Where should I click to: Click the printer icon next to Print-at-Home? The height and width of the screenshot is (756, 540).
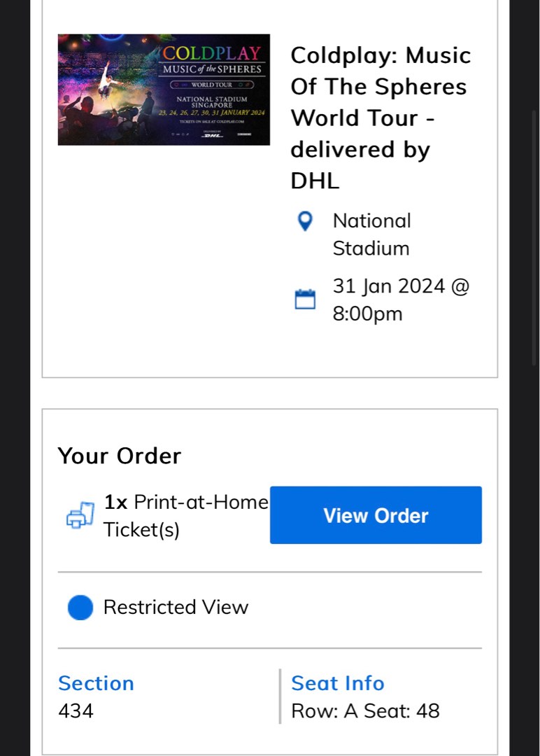pyautogui.click(x=80, y=514)
